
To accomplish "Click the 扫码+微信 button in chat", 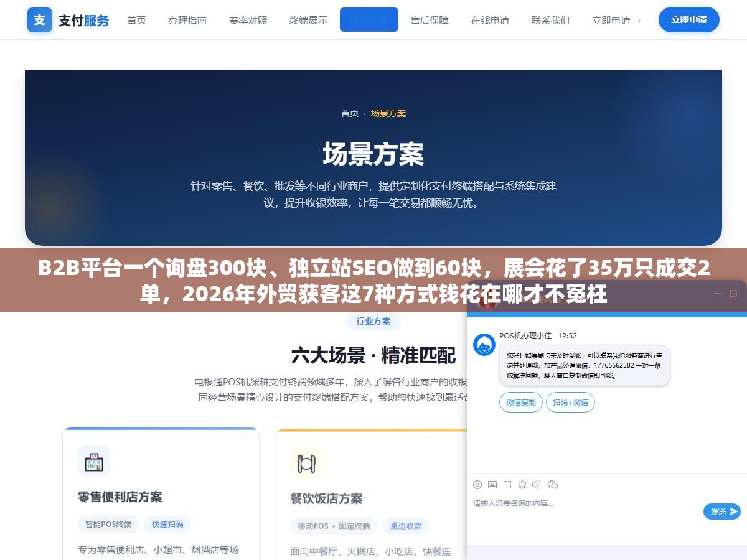I will (570, 403).
